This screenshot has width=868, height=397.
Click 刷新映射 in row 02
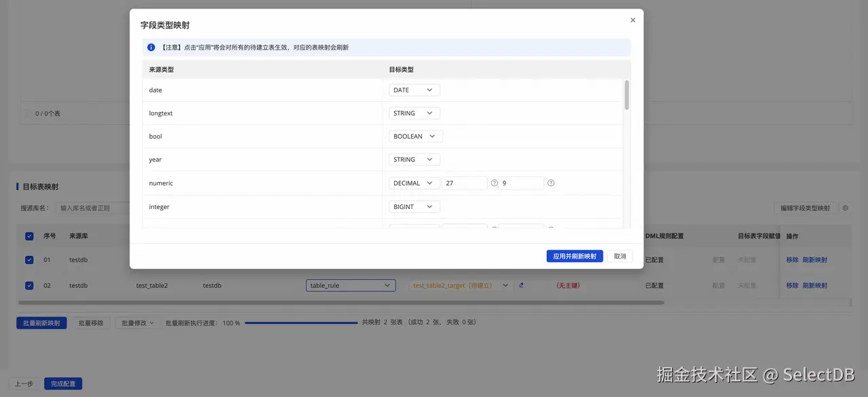coord(815,286)
